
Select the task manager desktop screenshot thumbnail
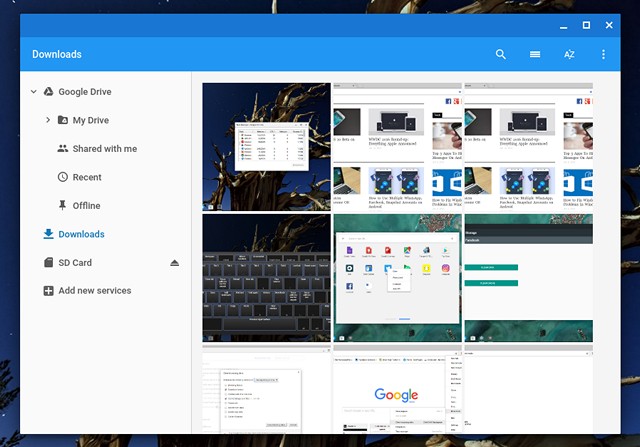[x=267, y=147]
